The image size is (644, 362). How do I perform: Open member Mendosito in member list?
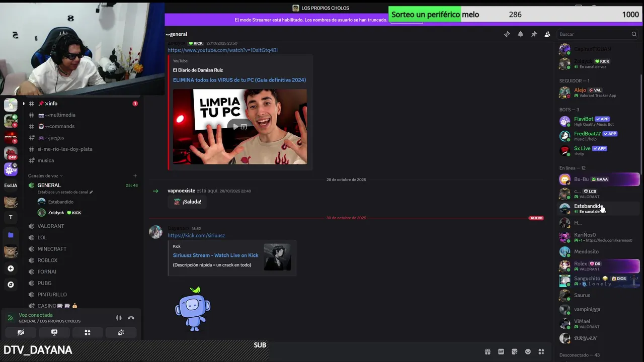(x=598, y=251)
